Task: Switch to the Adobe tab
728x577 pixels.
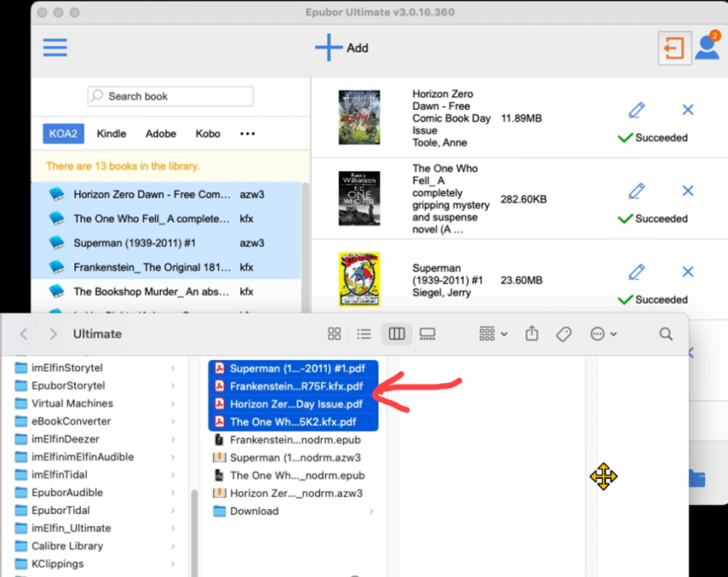Action: coord(161,134)
